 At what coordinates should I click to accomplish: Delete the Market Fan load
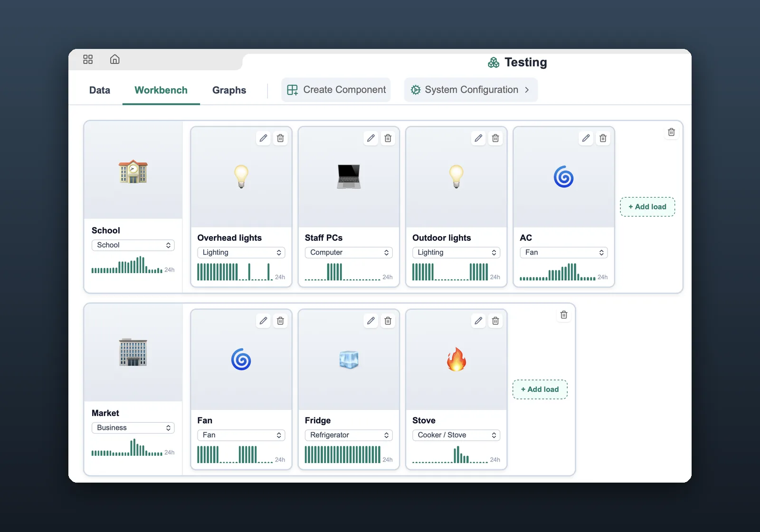click(280, 321)
